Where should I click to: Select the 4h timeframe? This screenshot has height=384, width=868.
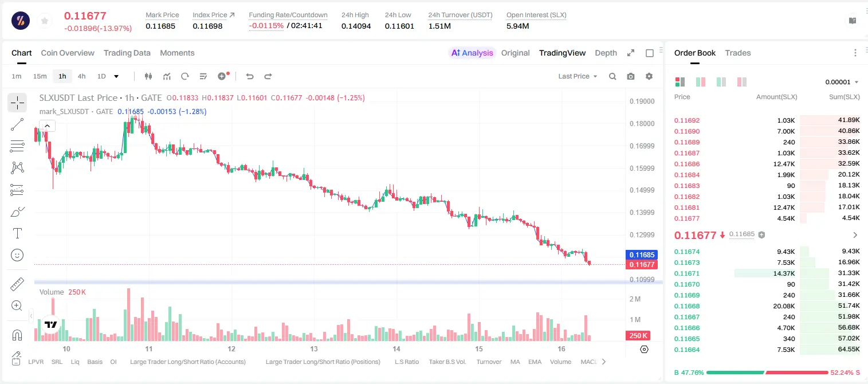(x=81, y=76)
